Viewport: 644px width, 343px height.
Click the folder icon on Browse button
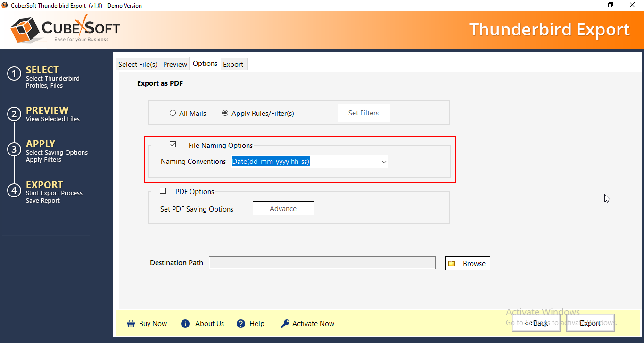452,263
